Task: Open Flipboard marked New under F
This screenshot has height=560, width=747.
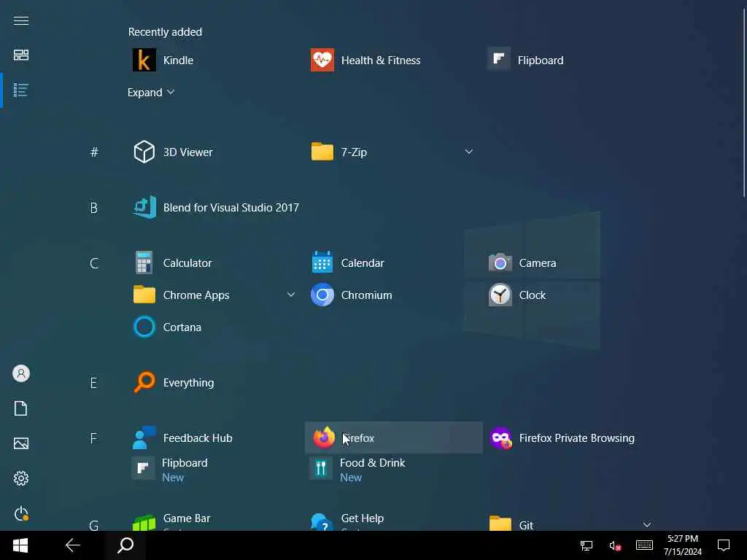Action: click(169, 470)
